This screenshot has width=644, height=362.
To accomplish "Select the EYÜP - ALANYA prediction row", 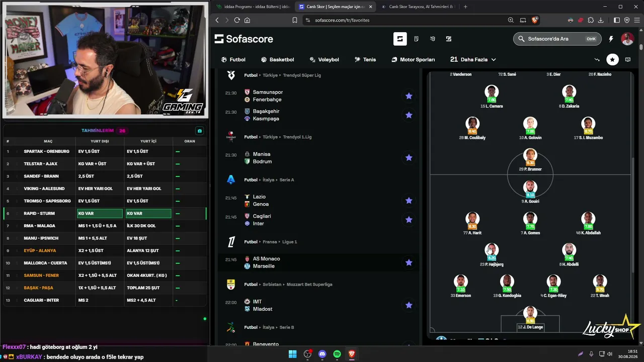I will (105, 250).
